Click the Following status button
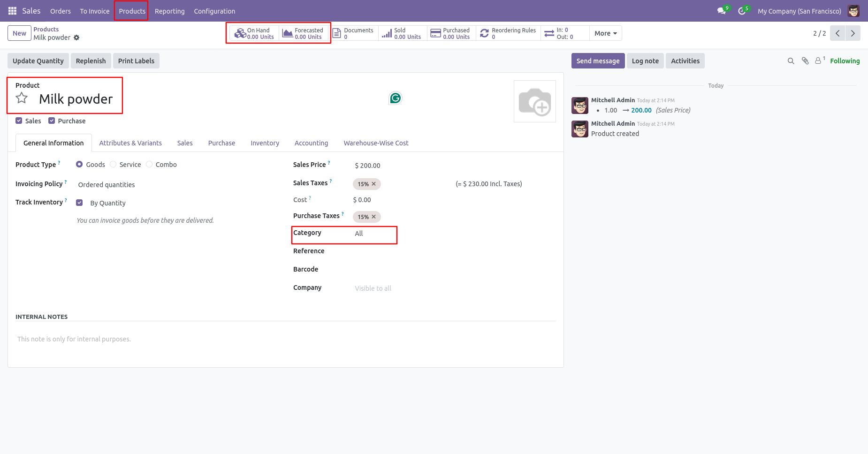 click(845, 61)
